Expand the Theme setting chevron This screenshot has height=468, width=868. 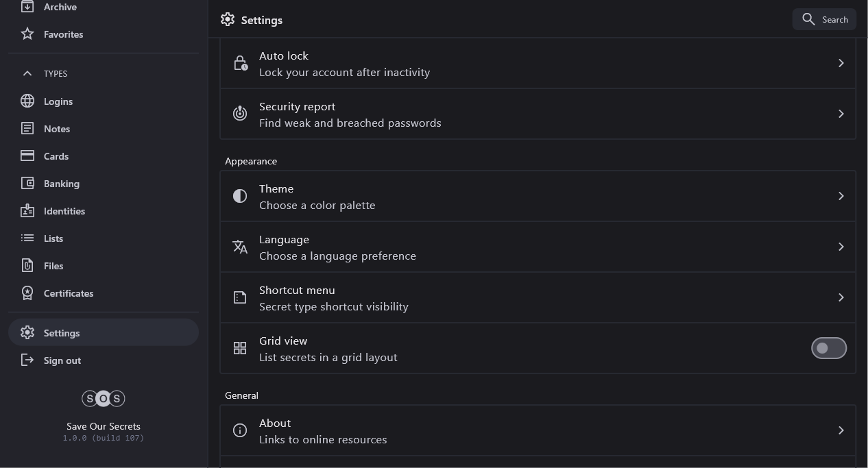(841, 196)
